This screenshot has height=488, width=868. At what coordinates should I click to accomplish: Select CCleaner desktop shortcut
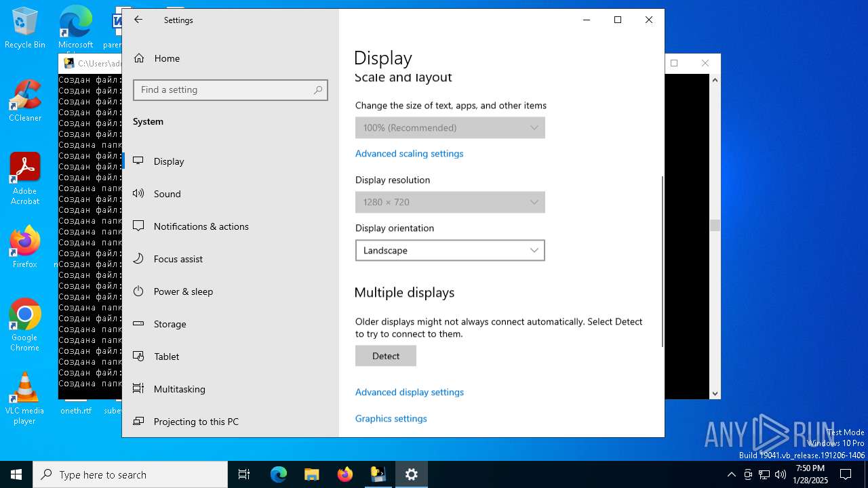click(x=25, y=102)
